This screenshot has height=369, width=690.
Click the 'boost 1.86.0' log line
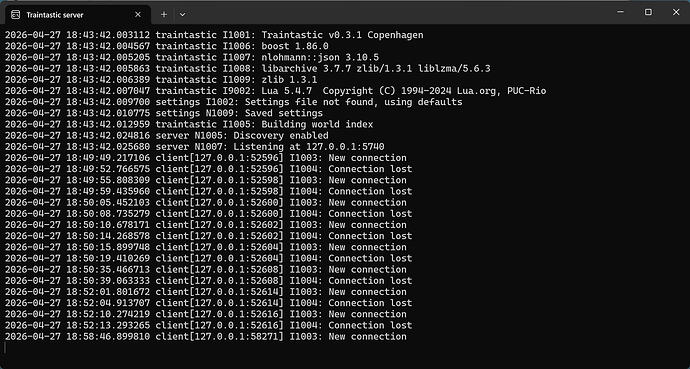point(167,46)
